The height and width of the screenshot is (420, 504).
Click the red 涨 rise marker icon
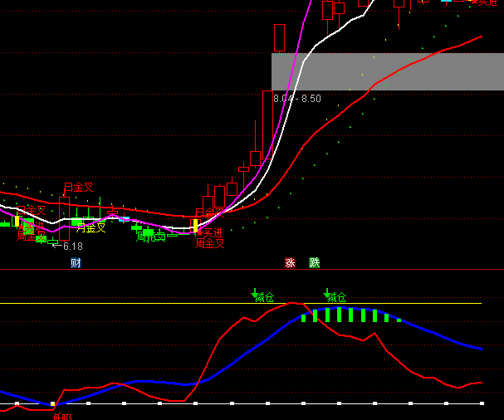pos(290,263)
